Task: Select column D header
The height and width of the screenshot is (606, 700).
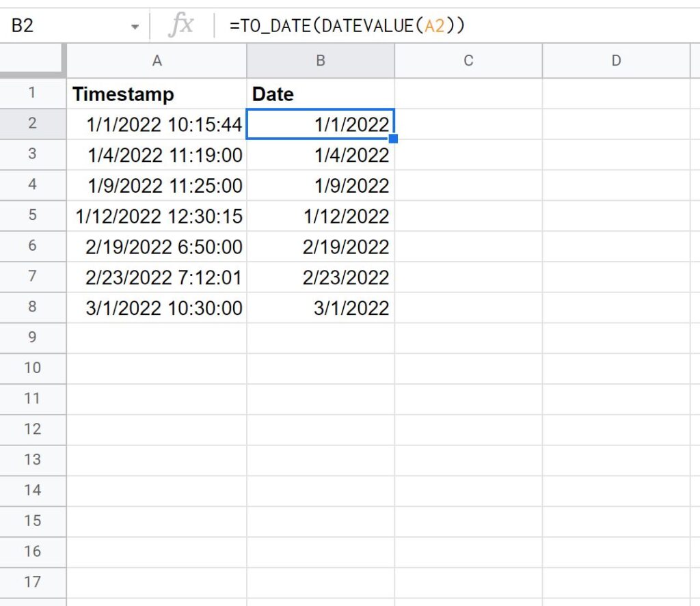Action: [616, 61]
